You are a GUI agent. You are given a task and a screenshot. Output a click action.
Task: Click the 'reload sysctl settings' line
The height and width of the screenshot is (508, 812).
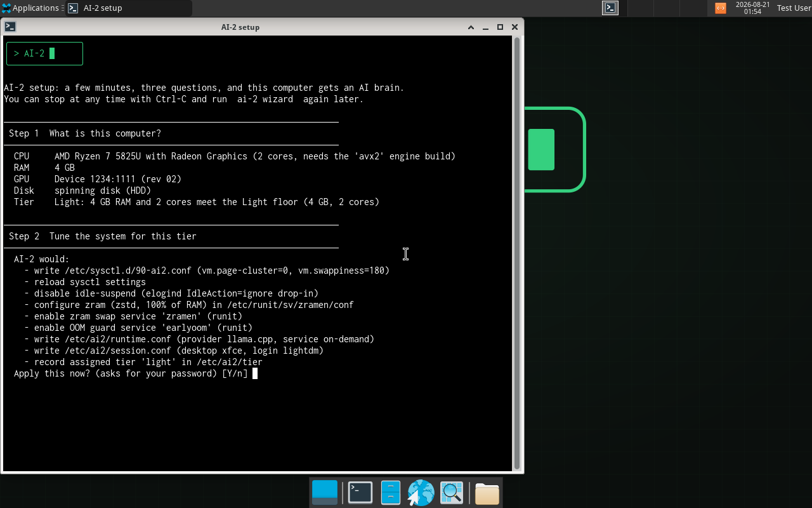tap(85, 282)
